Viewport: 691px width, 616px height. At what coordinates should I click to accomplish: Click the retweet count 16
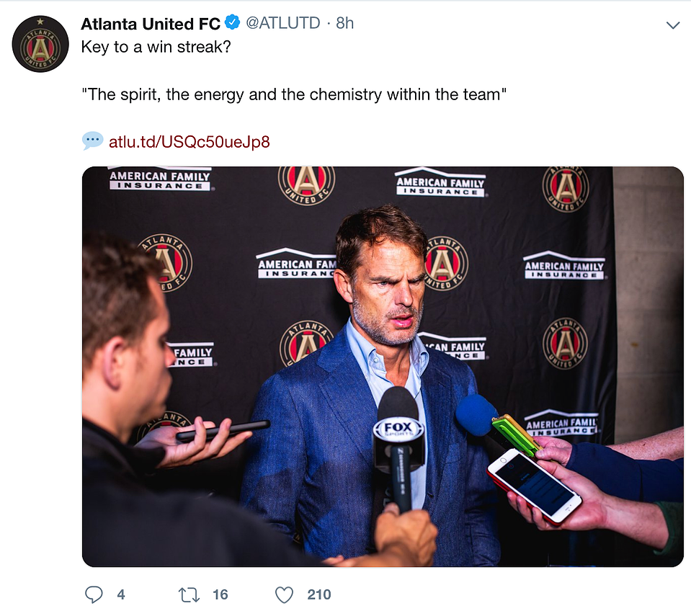pos(220,595)
